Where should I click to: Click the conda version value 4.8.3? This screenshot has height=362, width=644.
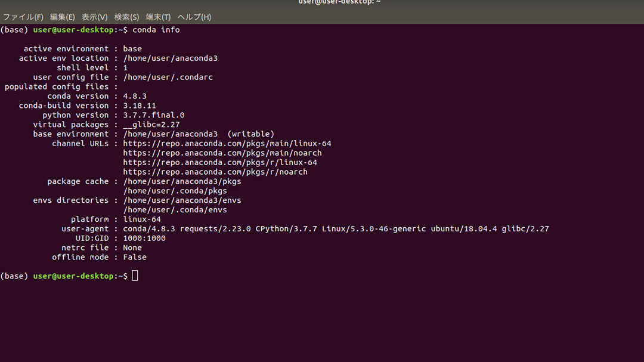pyautogui.click(x=135, y=96)
